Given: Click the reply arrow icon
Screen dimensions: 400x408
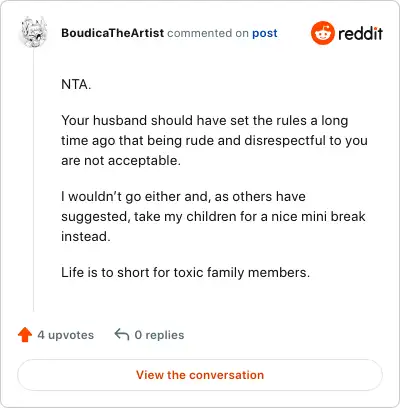Looking at the screenshot, I should pyautogui.click(x=122, y=335).
